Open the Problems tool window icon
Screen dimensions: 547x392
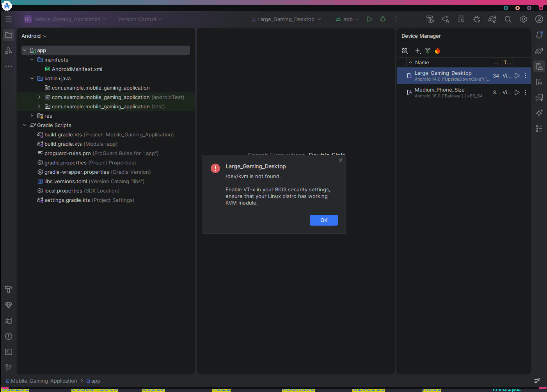coord(9,336)
